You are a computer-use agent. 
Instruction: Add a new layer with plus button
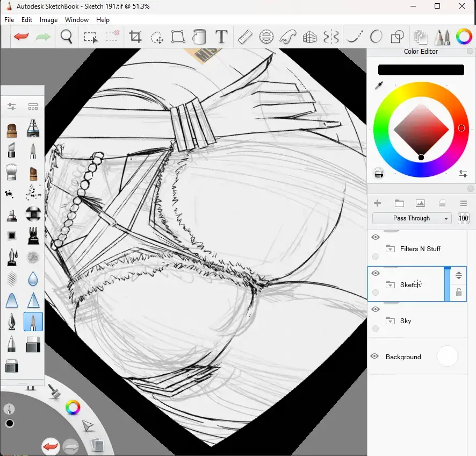(377, 203)
